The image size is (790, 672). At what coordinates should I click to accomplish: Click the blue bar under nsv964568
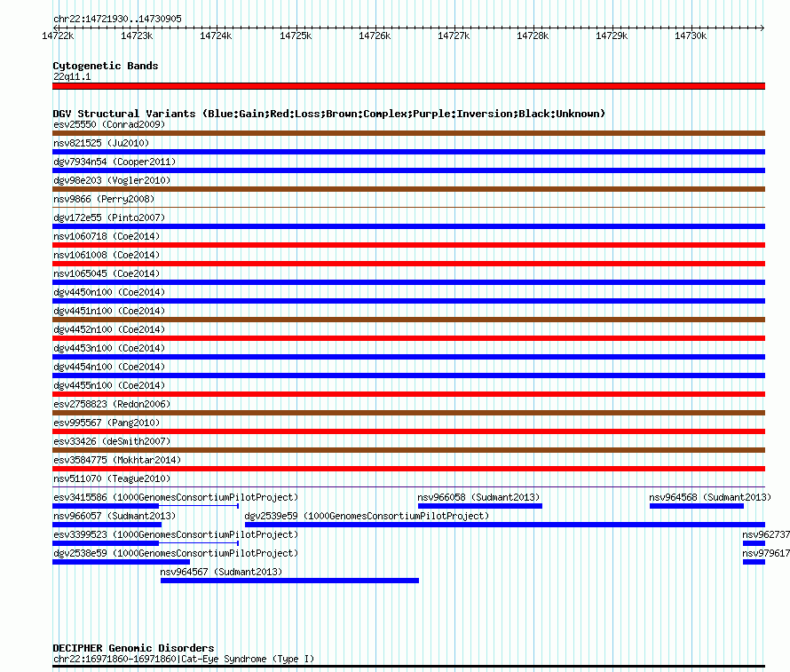click(x=697, y=506)
